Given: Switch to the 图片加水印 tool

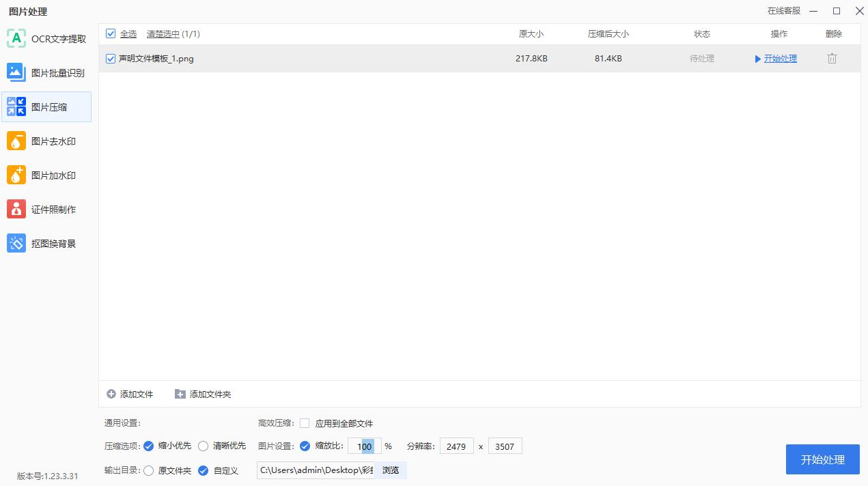Looking at the screenshot, I should coord(46,175).
